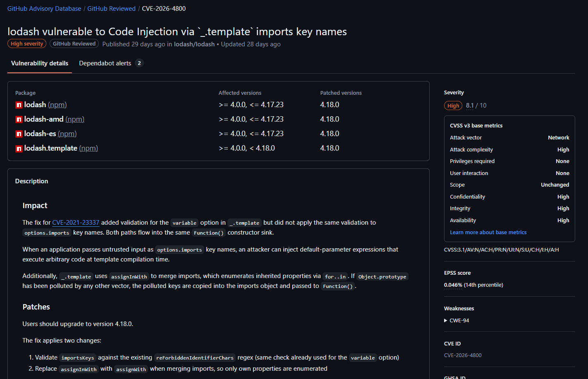Click the User interaction metric label
Viewport: 588px width, 379px height.
(x=469, y=173)
